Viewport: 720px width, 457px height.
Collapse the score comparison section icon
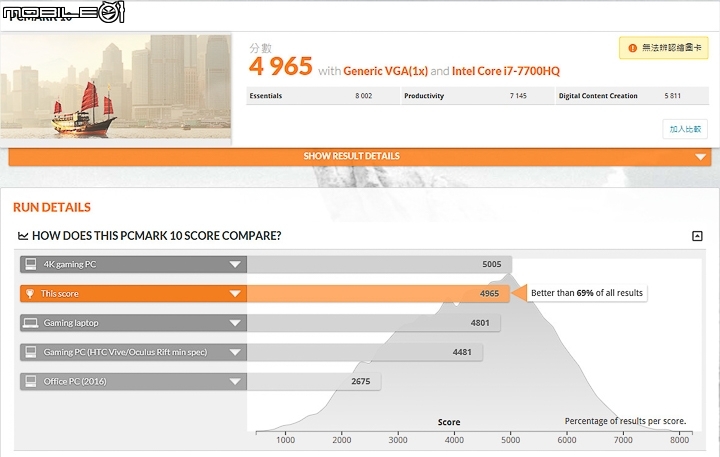(x=697, y=236)
